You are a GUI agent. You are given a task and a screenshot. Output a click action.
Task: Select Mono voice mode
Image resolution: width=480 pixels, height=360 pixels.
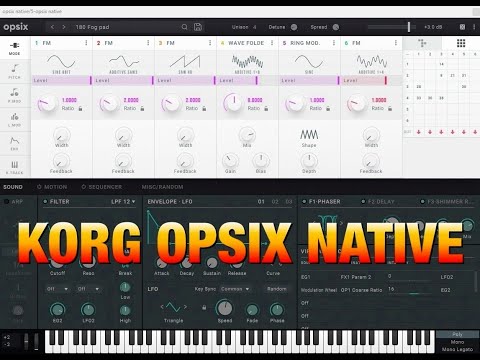[x=457, y=342]
